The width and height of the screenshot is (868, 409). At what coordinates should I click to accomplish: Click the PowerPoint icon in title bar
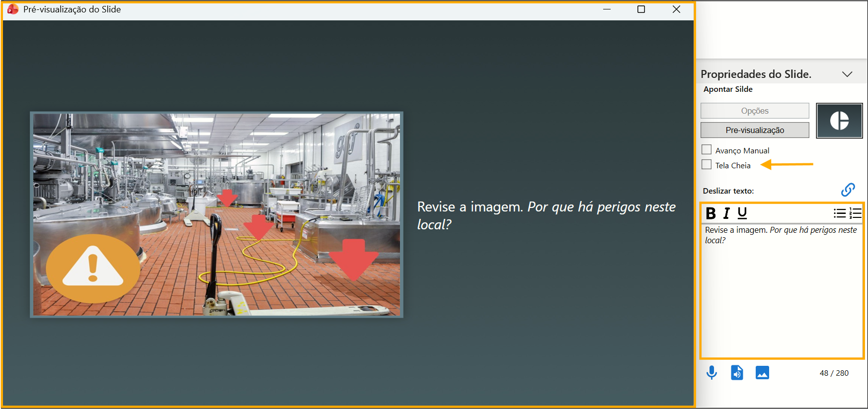pyautogui.click(x=13, y=9)
